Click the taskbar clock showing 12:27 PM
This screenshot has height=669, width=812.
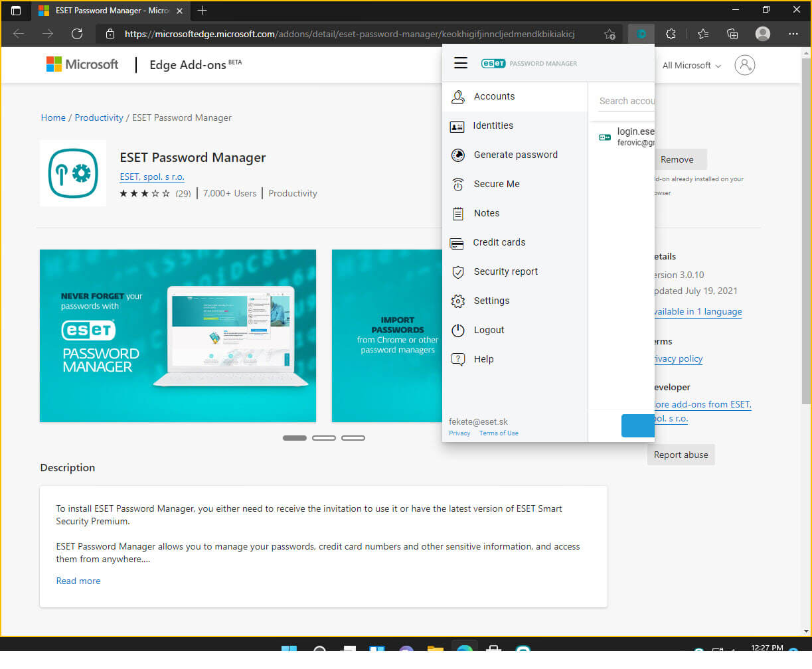(x=767, y=648)
